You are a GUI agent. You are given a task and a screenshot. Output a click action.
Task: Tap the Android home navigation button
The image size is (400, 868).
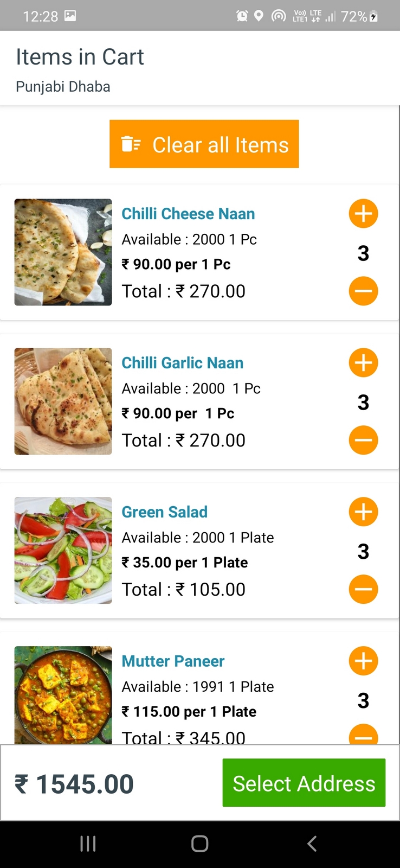tap(199, 844)
